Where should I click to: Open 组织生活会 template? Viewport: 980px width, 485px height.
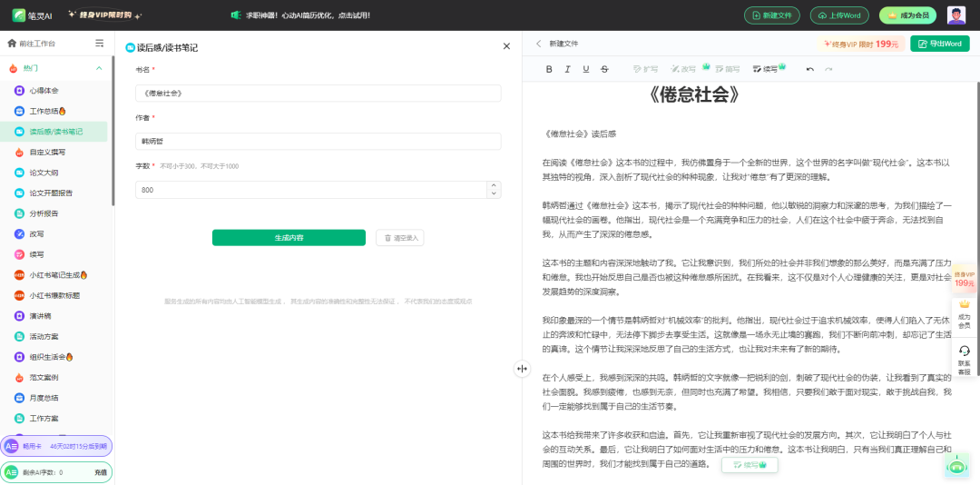point(54,357)
